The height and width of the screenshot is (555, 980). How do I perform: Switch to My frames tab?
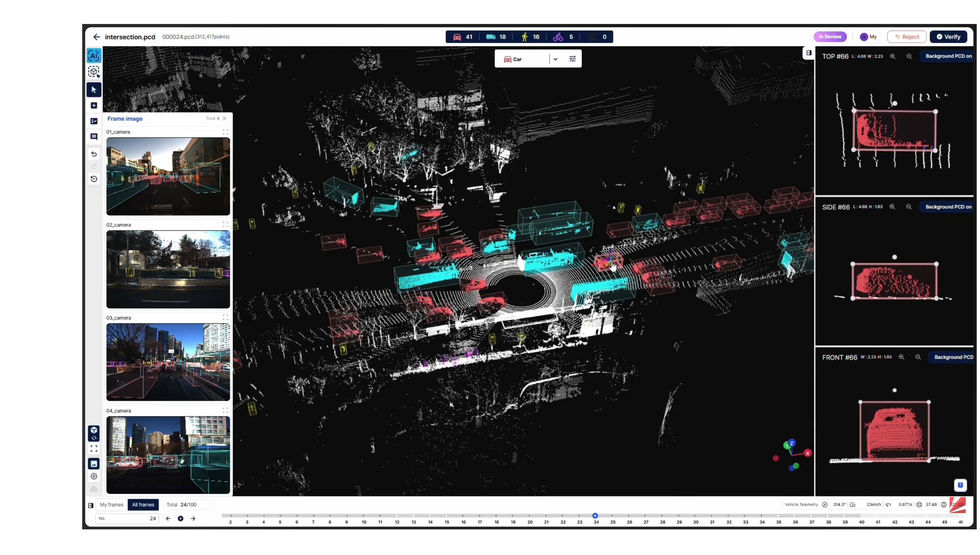[111, 505]
